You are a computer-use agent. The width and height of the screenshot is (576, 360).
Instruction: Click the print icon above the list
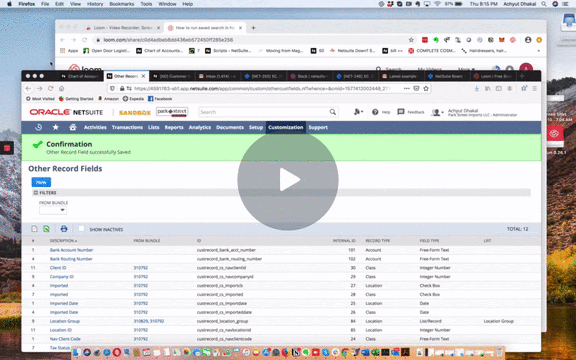(64, 229)
